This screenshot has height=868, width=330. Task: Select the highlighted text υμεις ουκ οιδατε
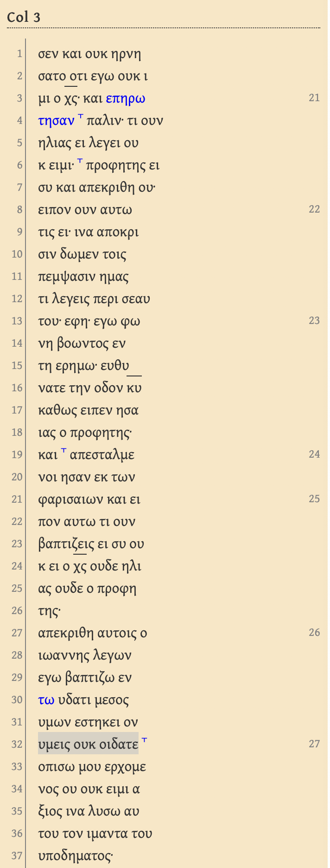88,744
